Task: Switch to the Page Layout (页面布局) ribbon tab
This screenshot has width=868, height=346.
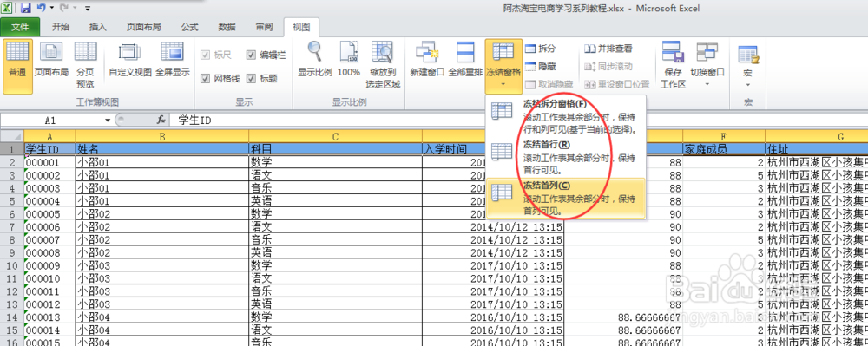Action: (143, 27)
